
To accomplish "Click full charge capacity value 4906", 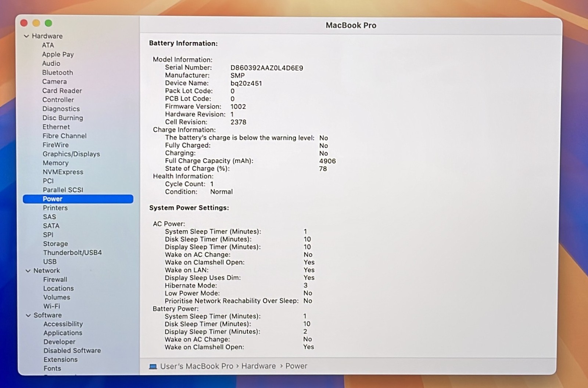I will pos(327,161).
